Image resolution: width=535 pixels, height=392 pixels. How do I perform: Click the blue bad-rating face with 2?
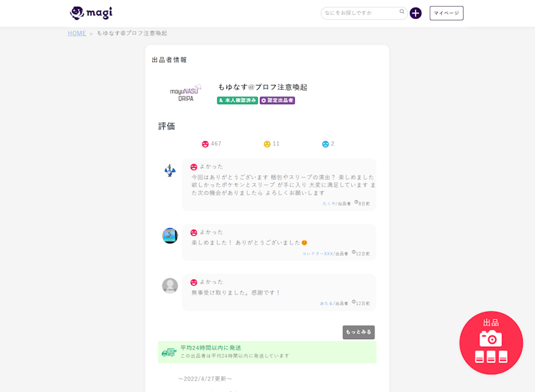coord(326,144)
